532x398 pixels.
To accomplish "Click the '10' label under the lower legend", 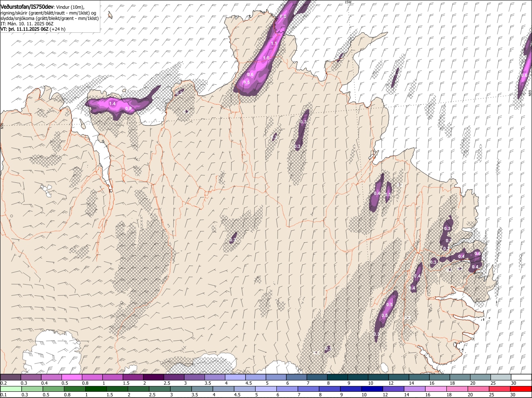I will 364,395.
